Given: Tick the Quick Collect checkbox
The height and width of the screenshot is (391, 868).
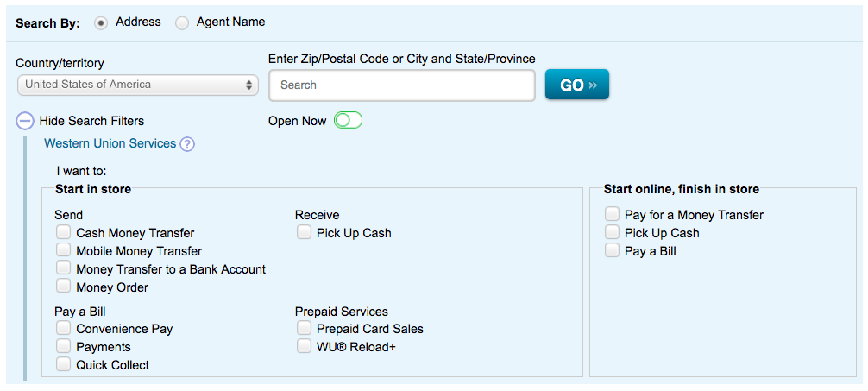Looking at the screenshot, I should pos(63,364).
